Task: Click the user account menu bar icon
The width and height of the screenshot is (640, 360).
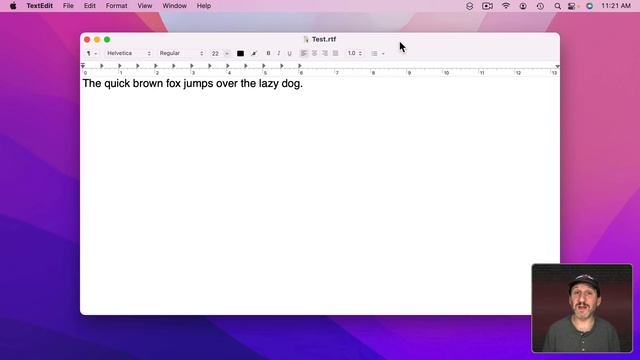Action: click(523, 6)
